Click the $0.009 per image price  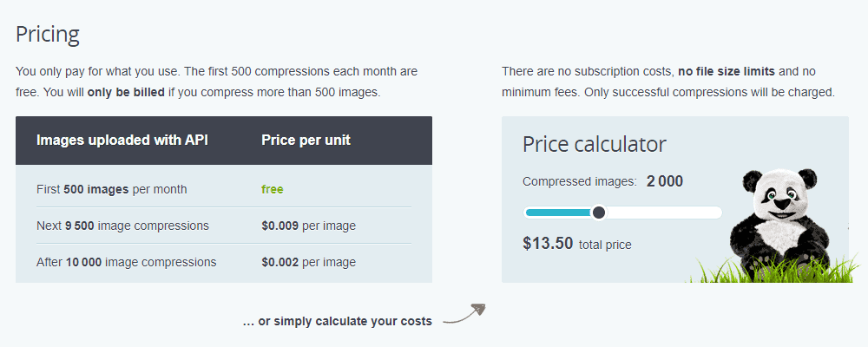[308, 226]
